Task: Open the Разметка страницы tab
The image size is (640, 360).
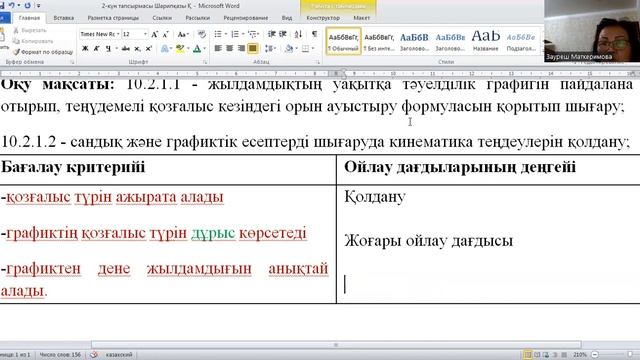Action: [x=113, y=18]
